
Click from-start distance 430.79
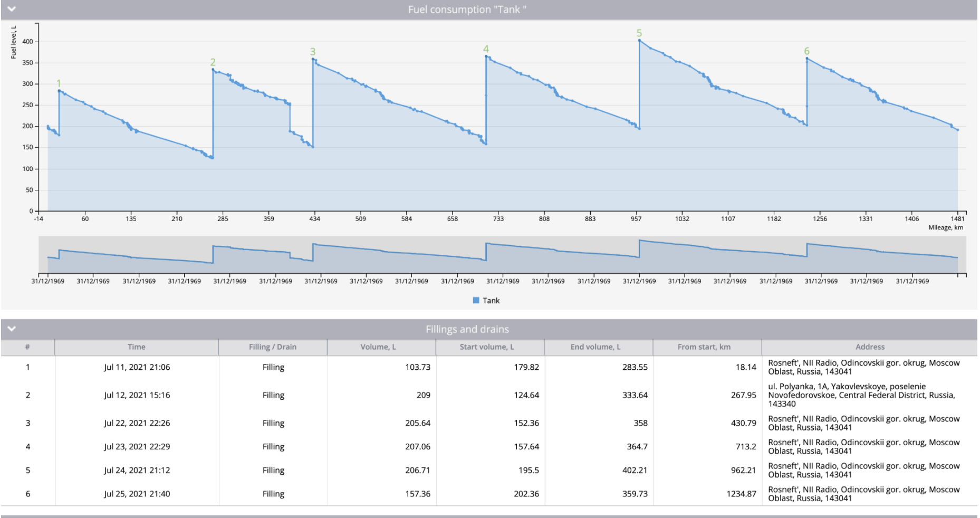click(744, 423)
